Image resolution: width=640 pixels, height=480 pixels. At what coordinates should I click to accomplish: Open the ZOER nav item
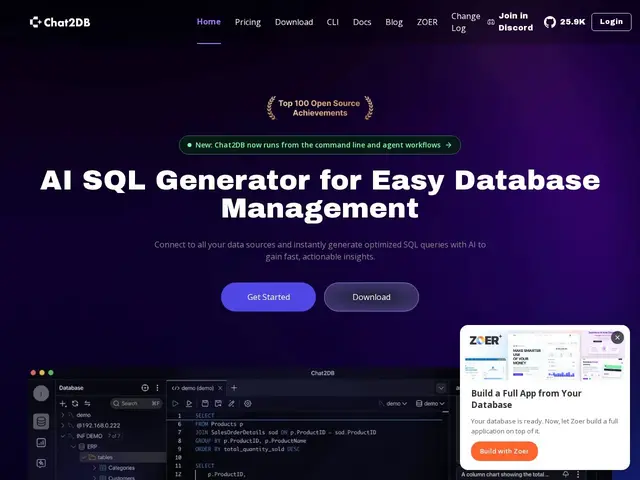point(427,22)
